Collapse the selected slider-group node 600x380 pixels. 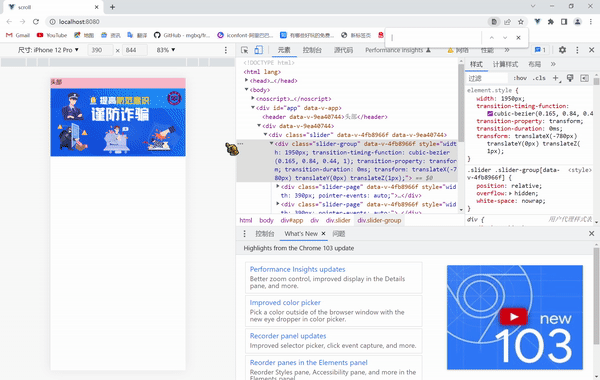click(272, 144)
